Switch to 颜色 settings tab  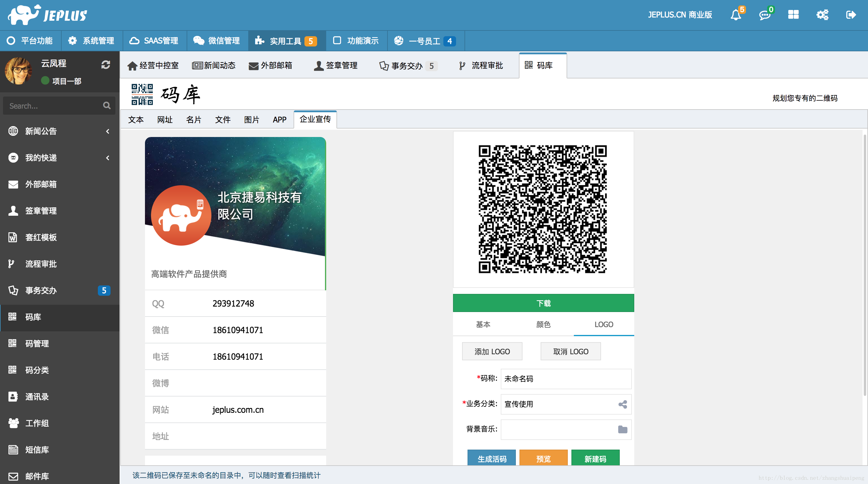[x=544, y=324]
